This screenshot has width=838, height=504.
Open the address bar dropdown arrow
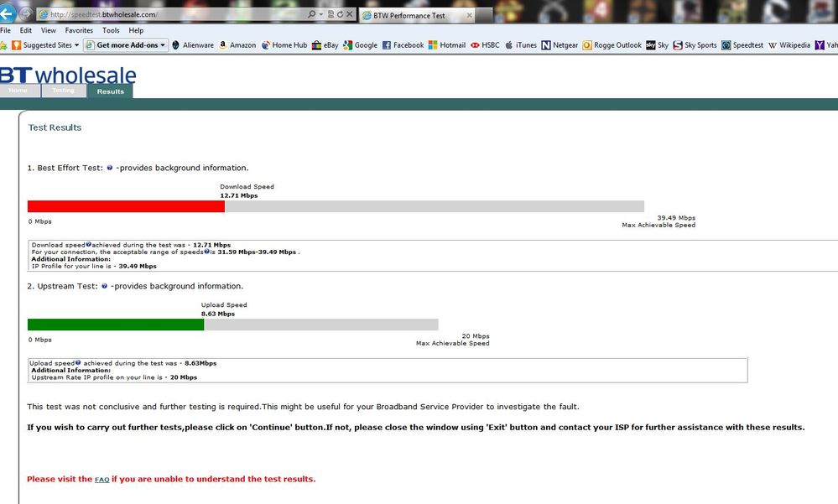tap(320, 14)
